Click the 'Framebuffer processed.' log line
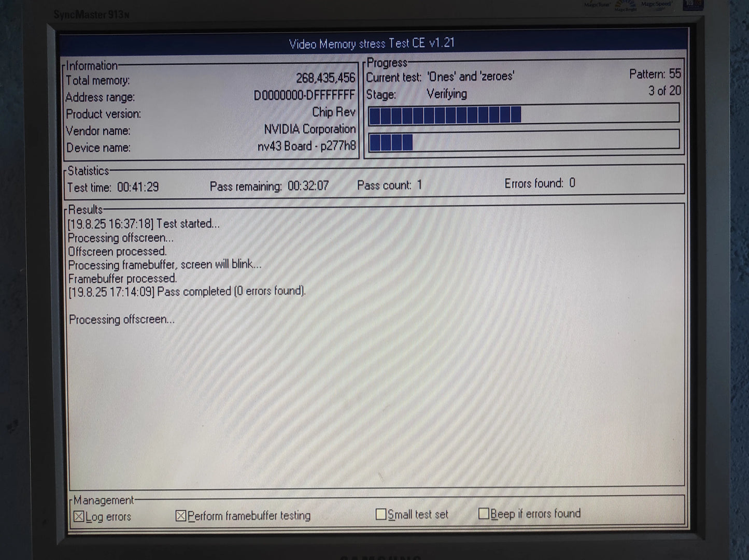The width and height of the screenshot is (749, 560). click(x=122, y=278)
